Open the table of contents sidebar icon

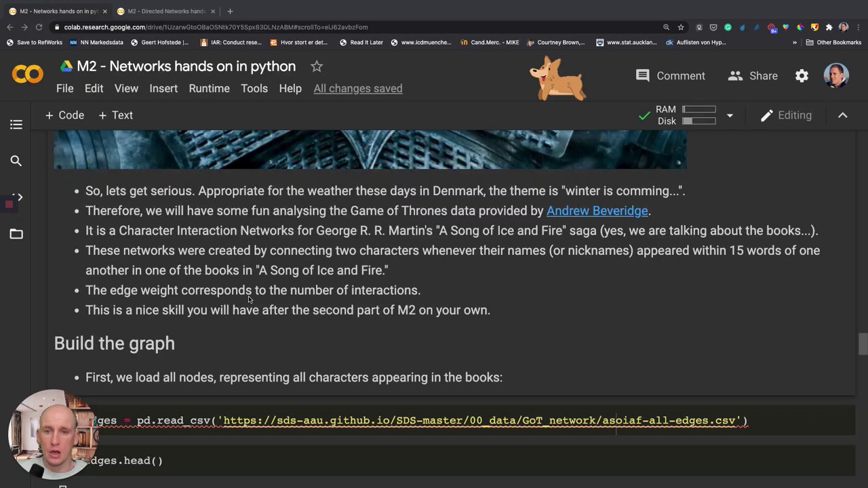[x=16, y=125]
